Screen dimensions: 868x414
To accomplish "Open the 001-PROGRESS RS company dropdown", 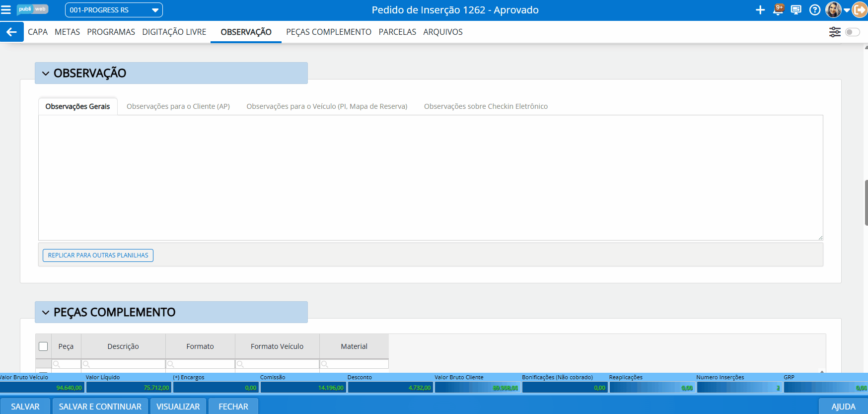I will 114,10.
